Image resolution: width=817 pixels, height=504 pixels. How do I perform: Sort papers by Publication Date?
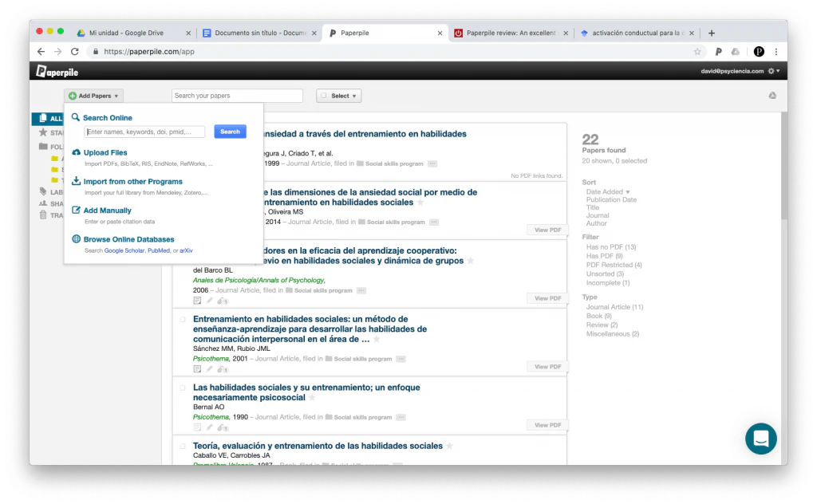(611, 200)
